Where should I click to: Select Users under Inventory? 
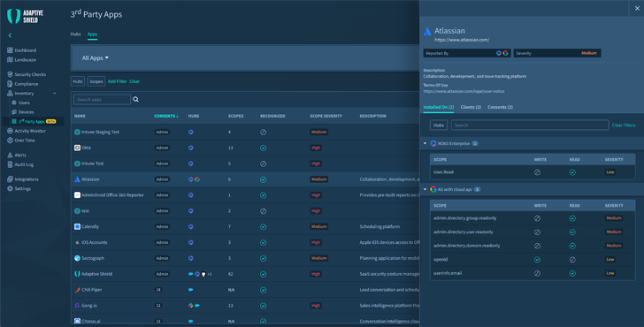[21, 103]
